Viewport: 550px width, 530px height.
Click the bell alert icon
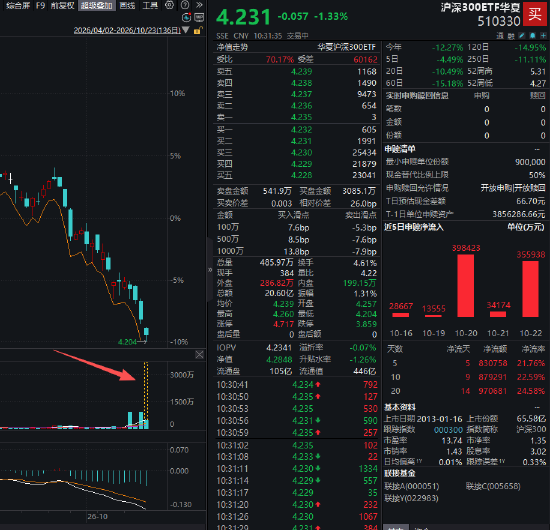click(532, 35)
